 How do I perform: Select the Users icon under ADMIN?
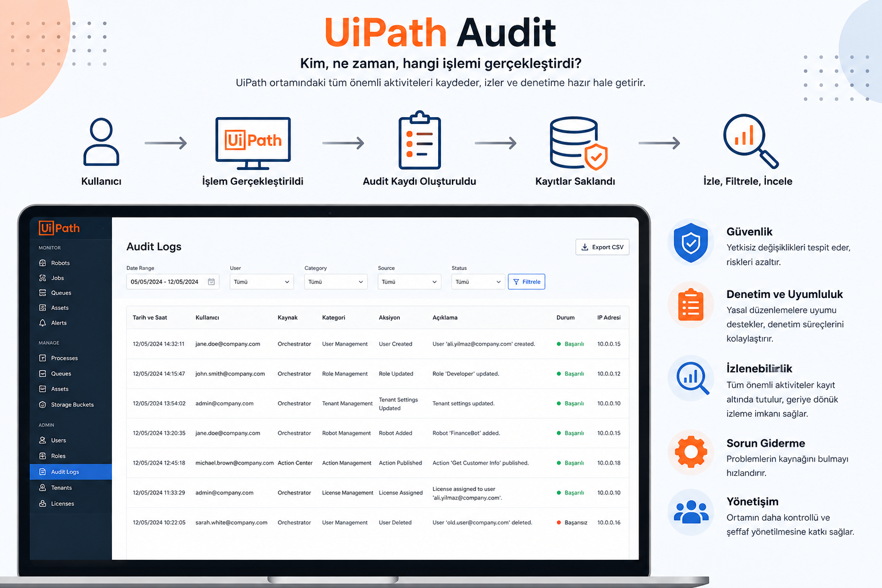[42, 440]
